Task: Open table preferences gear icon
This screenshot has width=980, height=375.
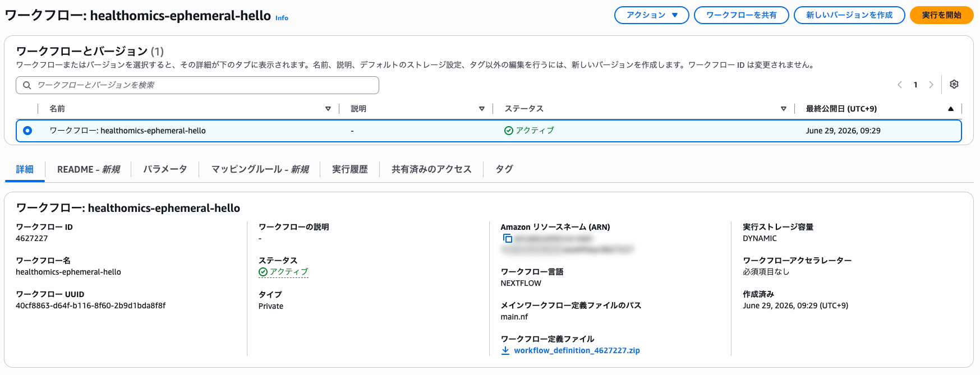Action: (954, 84)
